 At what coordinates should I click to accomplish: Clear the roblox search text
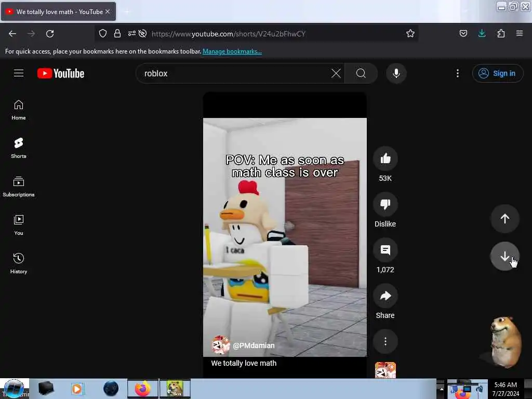pyautogui.click(x=336, y=73)
